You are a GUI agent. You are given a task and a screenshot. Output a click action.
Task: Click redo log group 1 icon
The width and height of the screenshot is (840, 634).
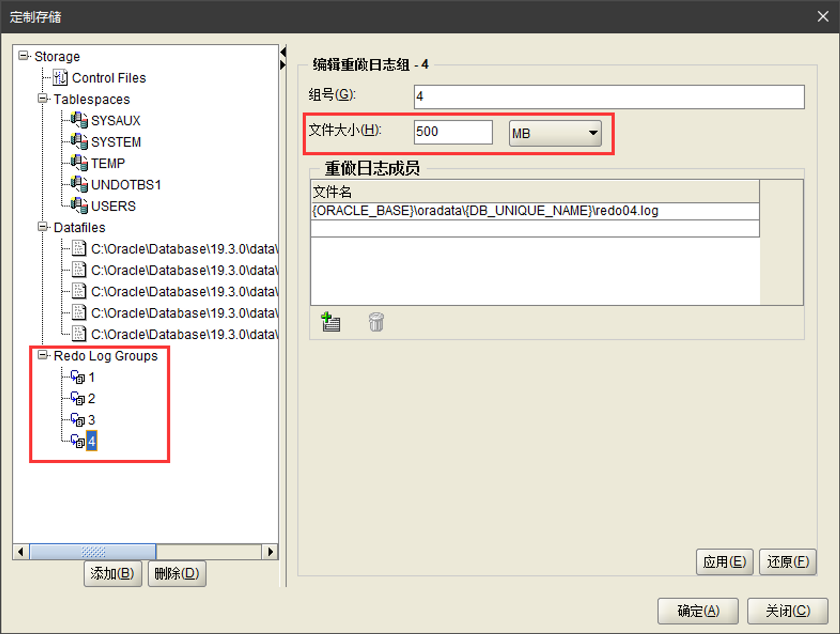[x=78, y=377]
